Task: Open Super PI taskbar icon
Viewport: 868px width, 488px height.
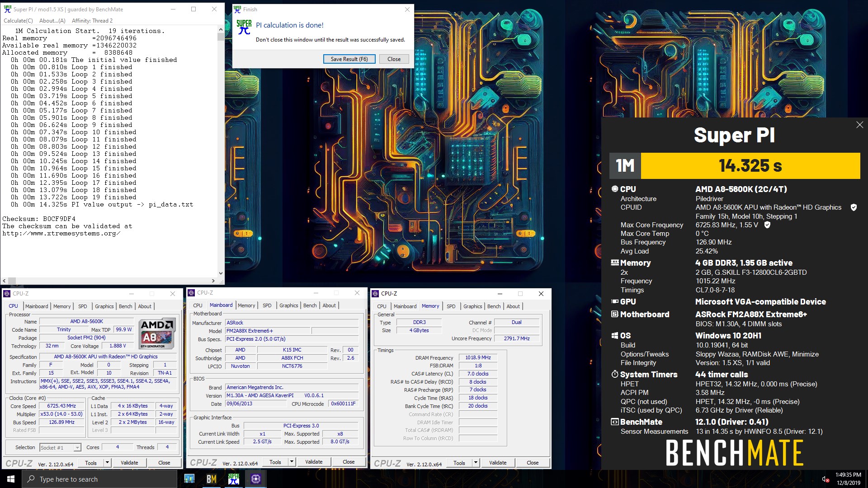Action: click(x=234, y=479)
